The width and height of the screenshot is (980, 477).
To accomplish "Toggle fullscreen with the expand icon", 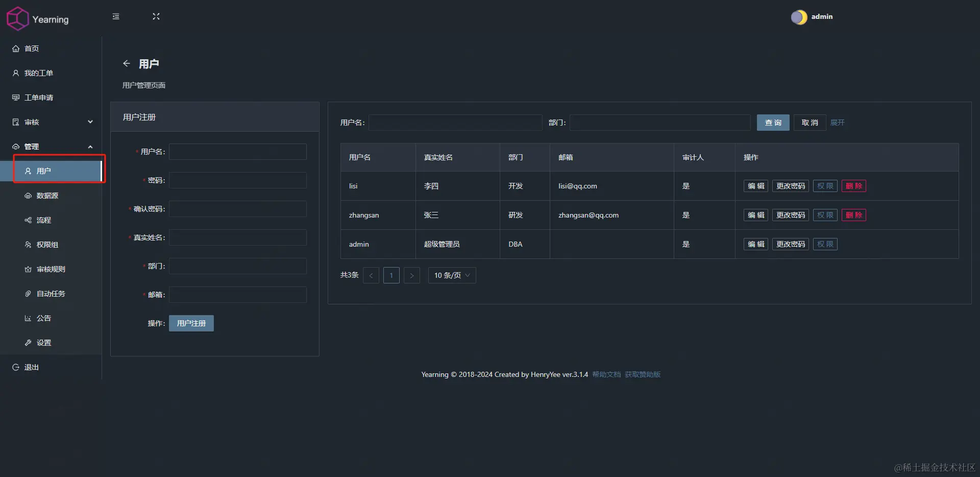I will click(x=156, y=16).
